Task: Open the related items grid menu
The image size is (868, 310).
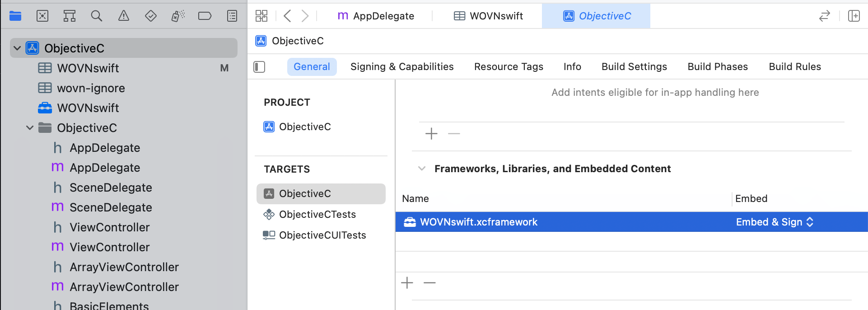Action: pos(261,16)
